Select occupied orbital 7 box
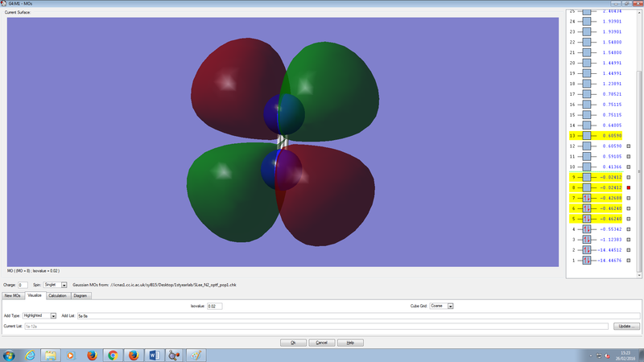The height and width of the screenshot is (362, 644). (587, 198)
